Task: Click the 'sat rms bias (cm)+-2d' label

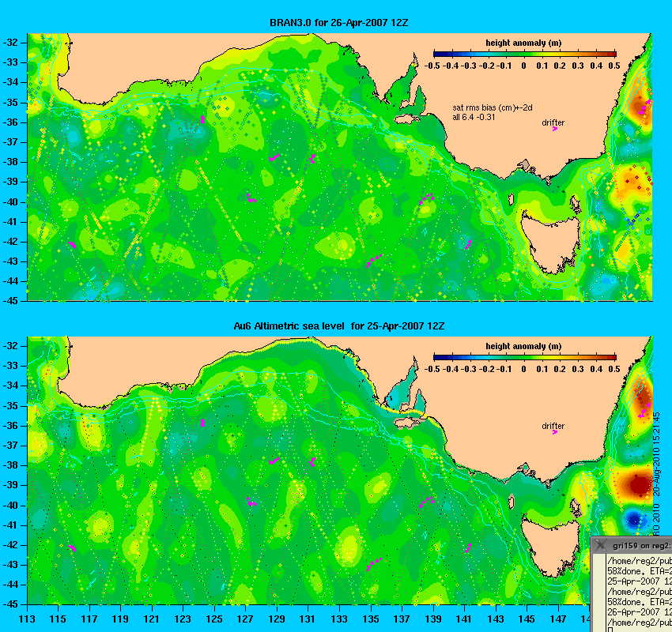Action: 493,108
